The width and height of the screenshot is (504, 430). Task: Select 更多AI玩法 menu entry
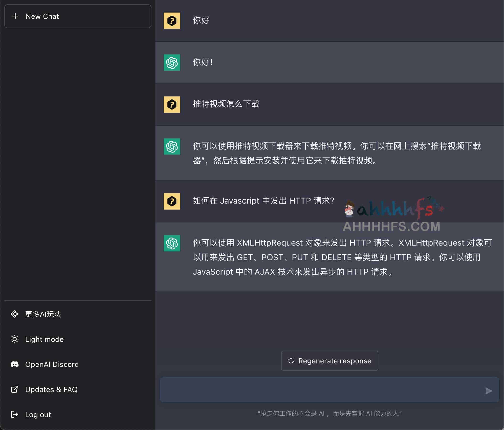pos(43,314)
